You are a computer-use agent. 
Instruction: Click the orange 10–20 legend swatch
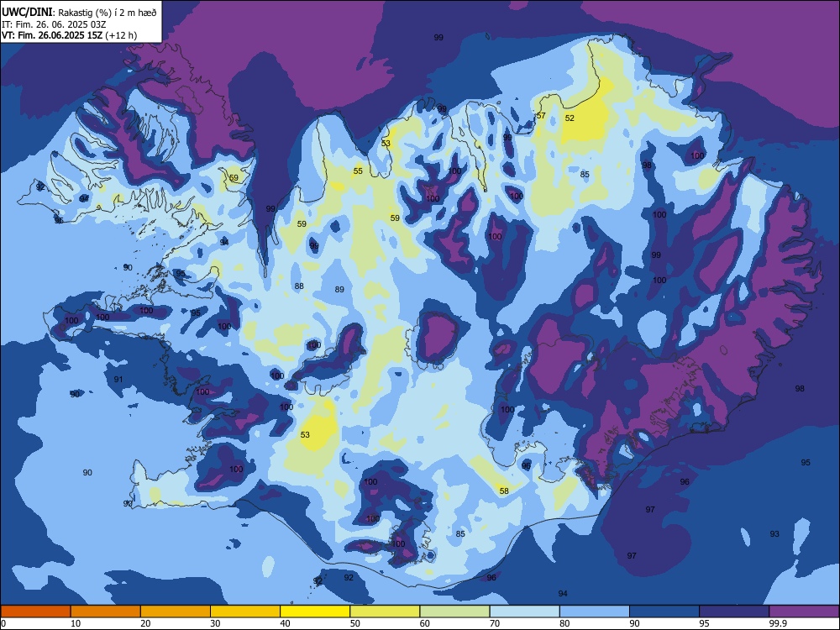point(106,612)
